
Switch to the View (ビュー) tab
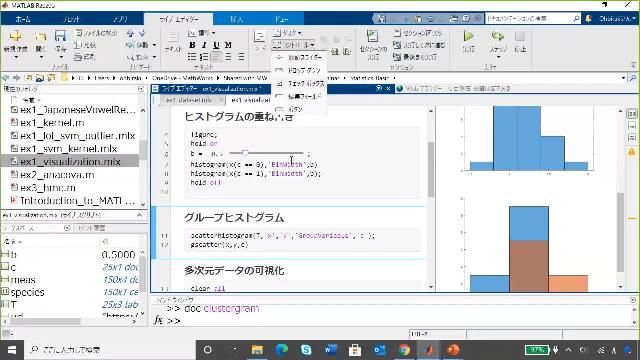tap(282, 19)
